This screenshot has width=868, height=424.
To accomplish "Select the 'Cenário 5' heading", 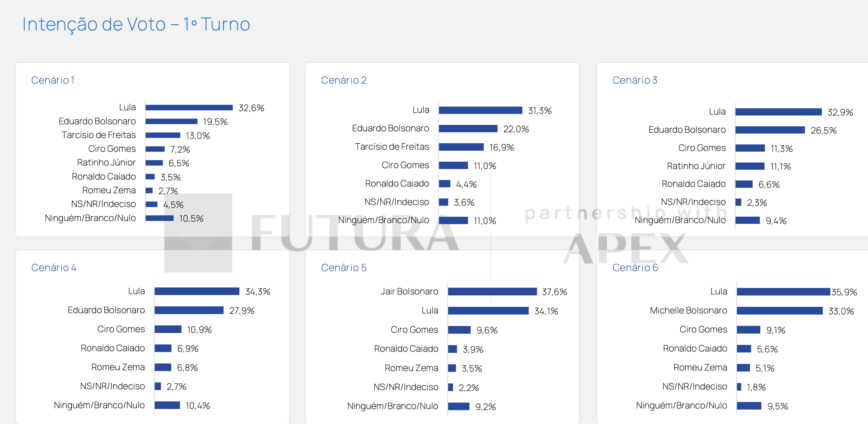I will (343, 268).
